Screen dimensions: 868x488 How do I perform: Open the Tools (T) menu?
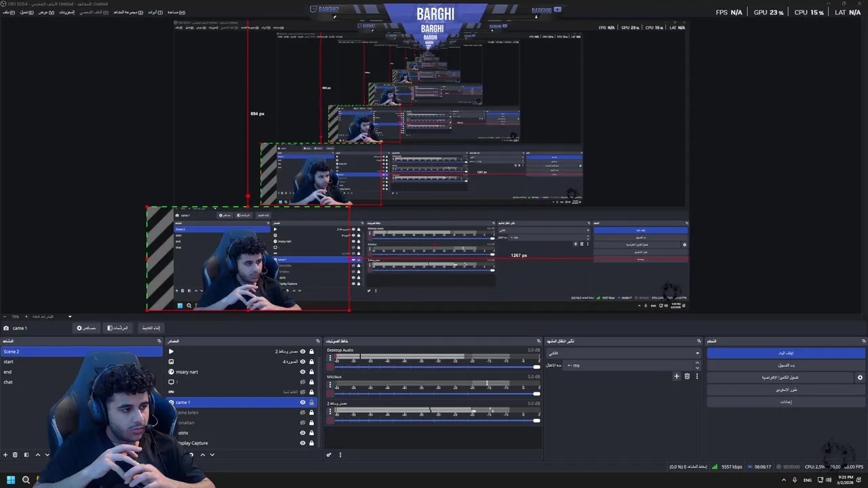coord(155,12)
